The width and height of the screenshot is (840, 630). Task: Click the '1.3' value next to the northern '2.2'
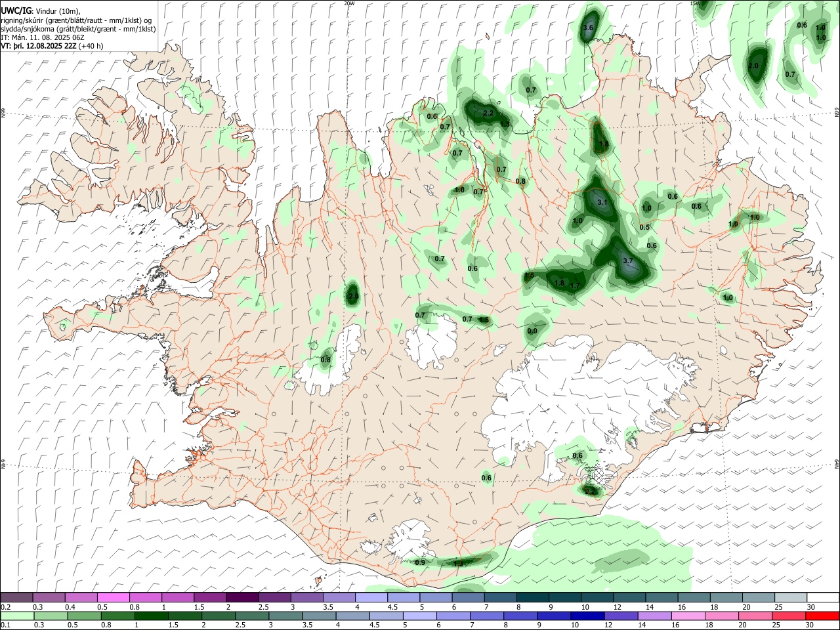pyautogui.click(x=505, y=124)
